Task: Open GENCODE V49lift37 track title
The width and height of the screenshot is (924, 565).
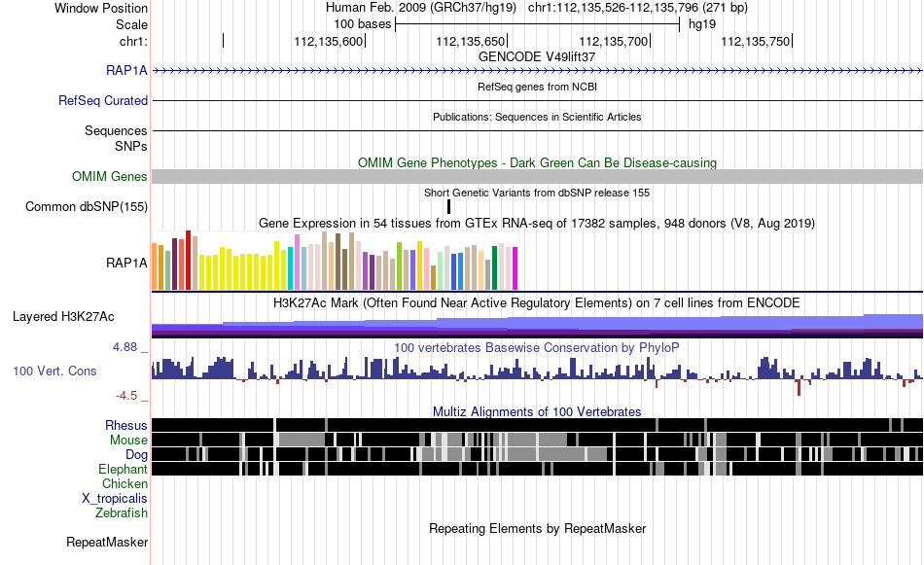Action: 537,57
